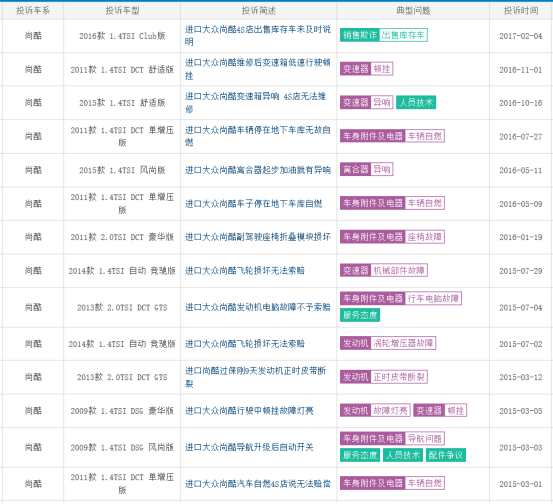Open the 飞轮损坏无法索赔 link dated 2015-07-02
The width and height of the screenshot is (553, 504).
pos(245,344)
